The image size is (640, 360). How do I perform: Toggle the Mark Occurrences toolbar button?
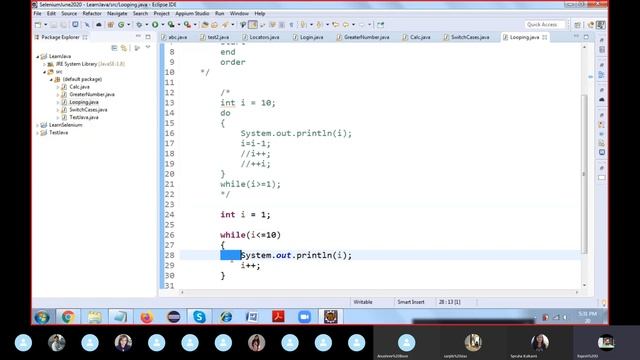(x=253, y=25)
